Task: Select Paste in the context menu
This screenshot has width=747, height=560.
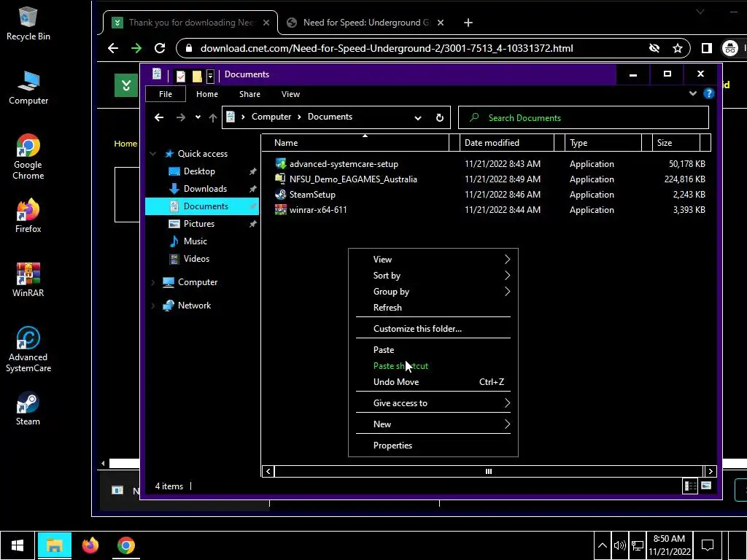Action: point(433,349)
